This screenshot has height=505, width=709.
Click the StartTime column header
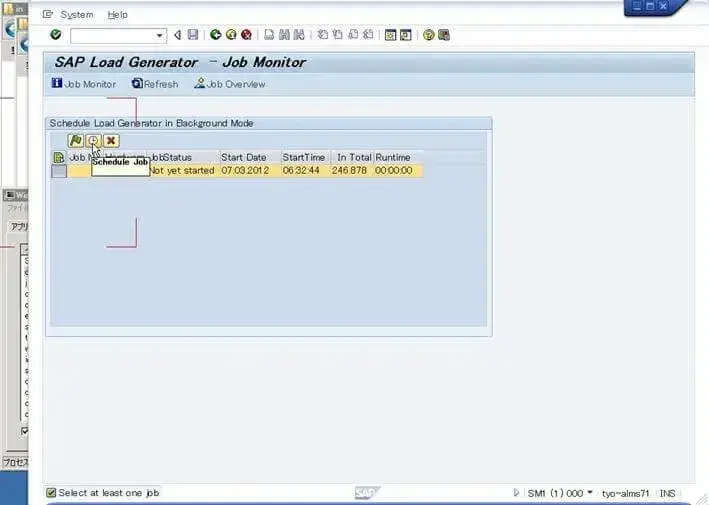click(306, 157)
